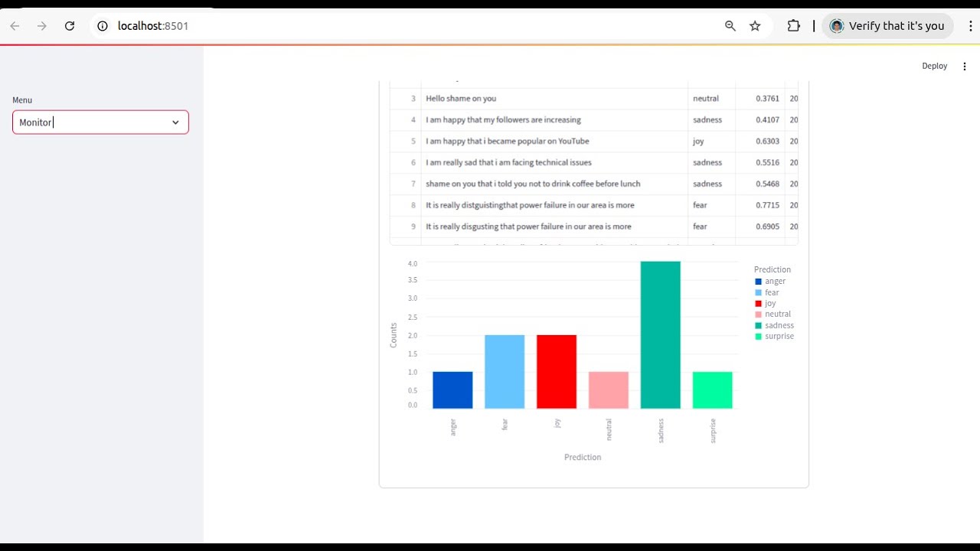Open the browser extensions puzzle icon
The height and width of the screenshot is (551, 980).
point(794,26)
